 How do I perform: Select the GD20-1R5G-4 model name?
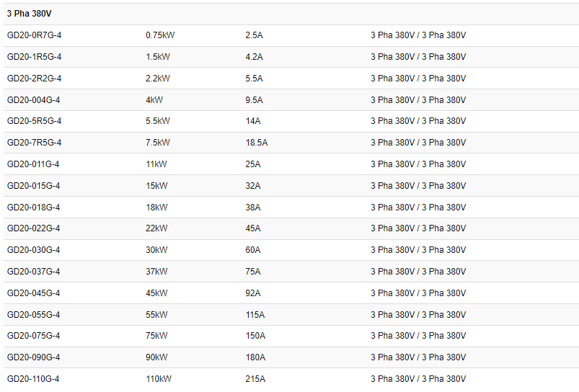click(x=34, y=57)
